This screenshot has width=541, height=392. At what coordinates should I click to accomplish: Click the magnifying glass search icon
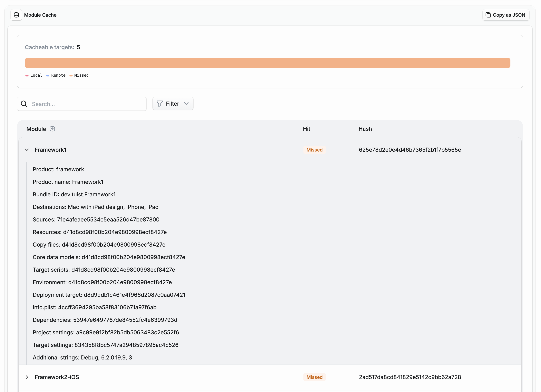[24, 104]
